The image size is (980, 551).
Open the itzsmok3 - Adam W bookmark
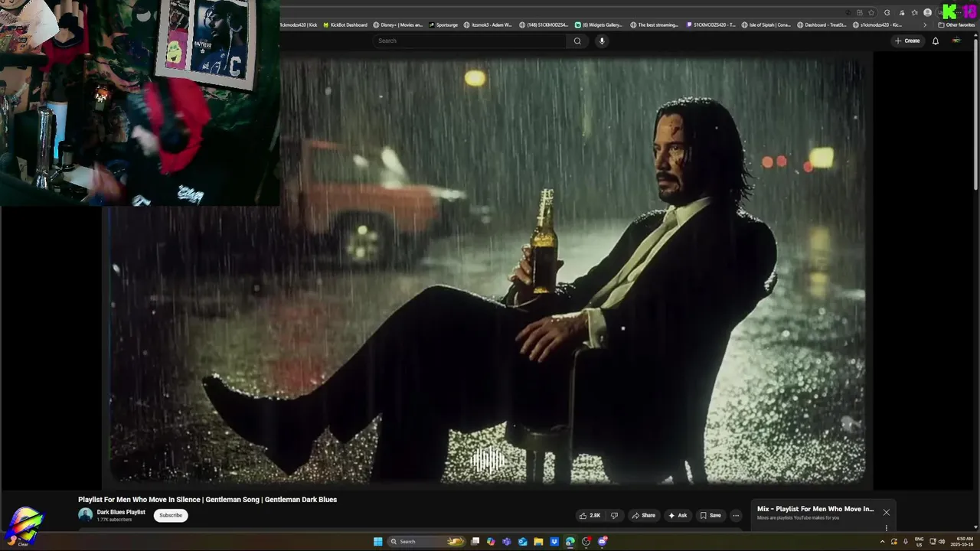488,24
